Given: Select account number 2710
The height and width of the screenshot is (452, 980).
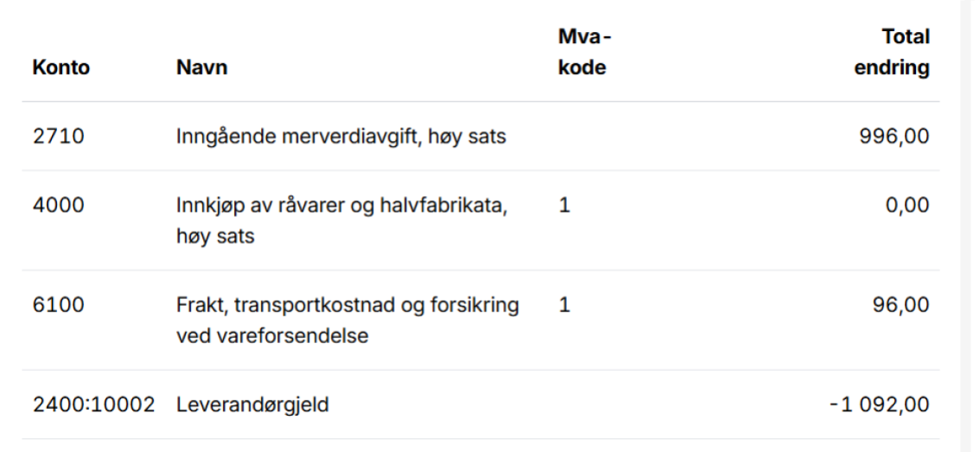Looking at the screenshot, I should 59,136.
